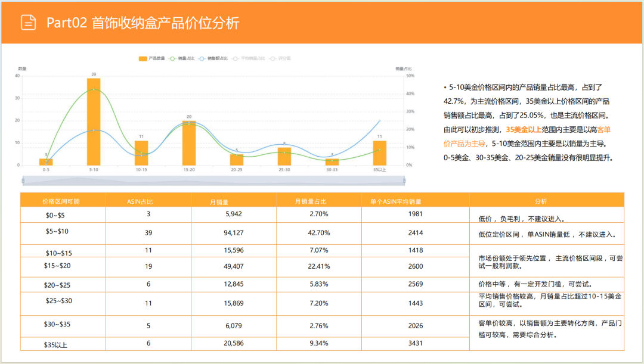The height and width of the screenshot is (364, 644).
Task: Select the 10-15 price range bar
Action: pos(141,153)
